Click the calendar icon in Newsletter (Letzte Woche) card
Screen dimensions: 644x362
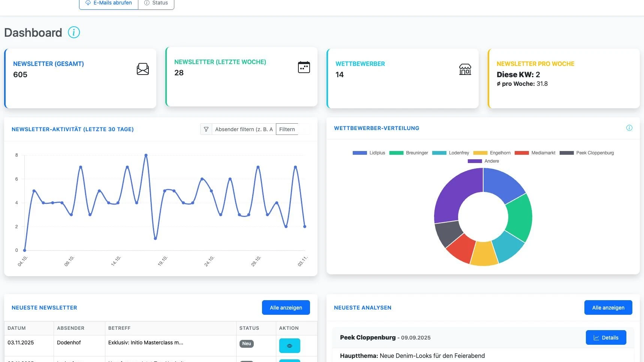click(x=304, y=67)
